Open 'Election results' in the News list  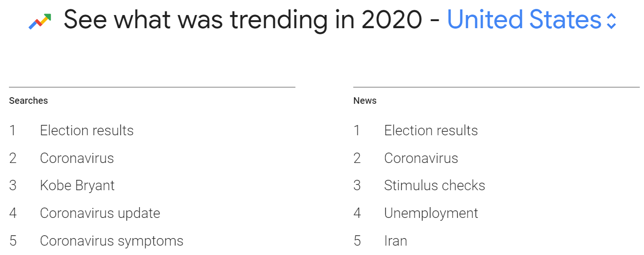pos(430,131)
